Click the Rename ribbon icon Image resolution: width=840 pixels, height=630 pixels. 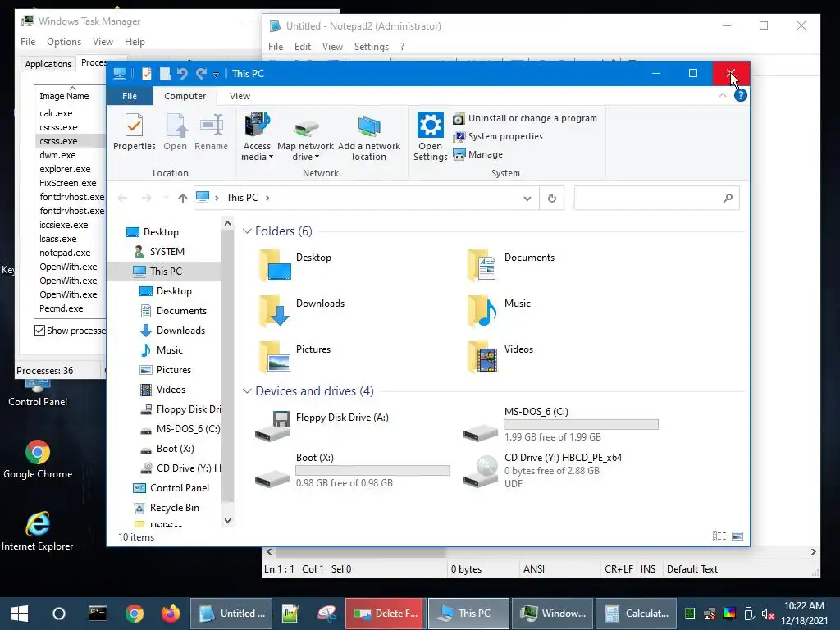click(x=211, y=131)
